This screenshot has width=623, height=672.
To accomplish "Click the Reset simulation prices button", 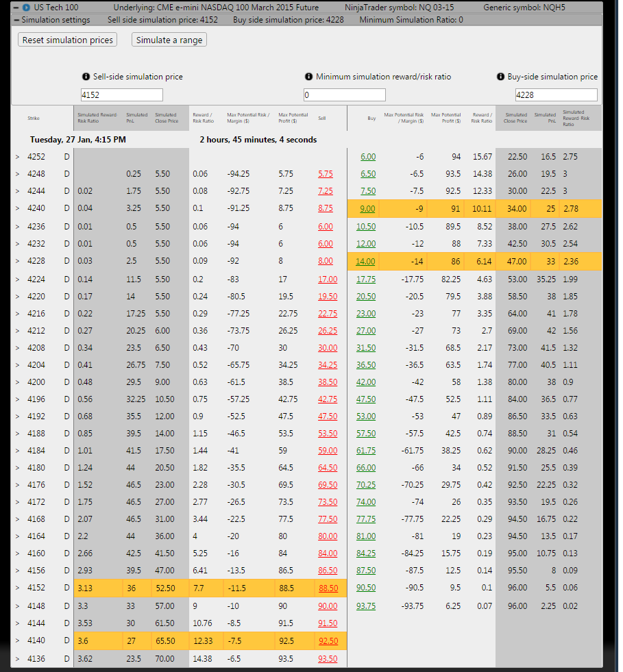I will [68, 40].
